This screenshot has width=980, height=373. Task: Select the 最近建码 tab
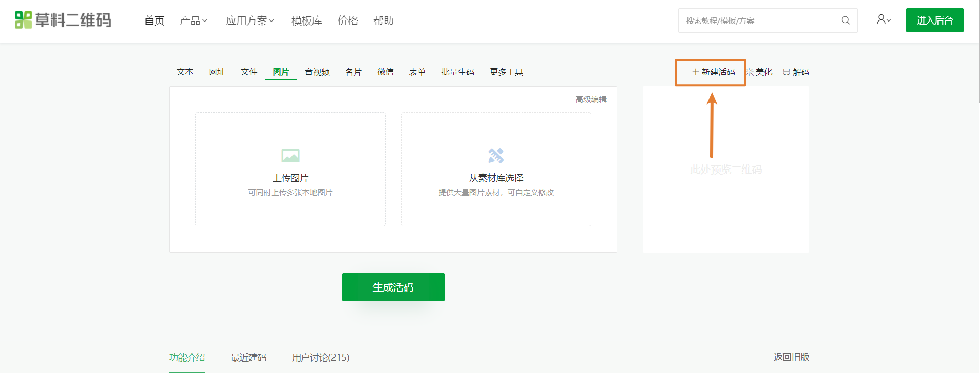(248, 357)
